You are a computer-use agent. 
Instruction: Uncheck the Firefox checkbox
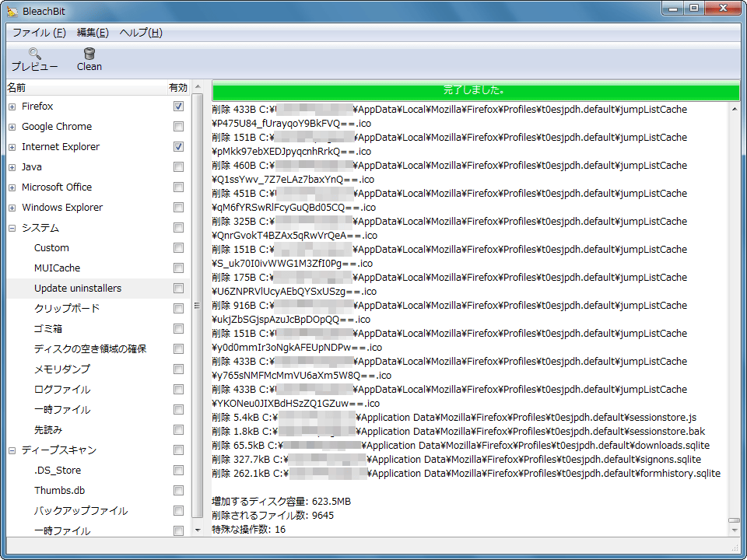coord(179,107)
